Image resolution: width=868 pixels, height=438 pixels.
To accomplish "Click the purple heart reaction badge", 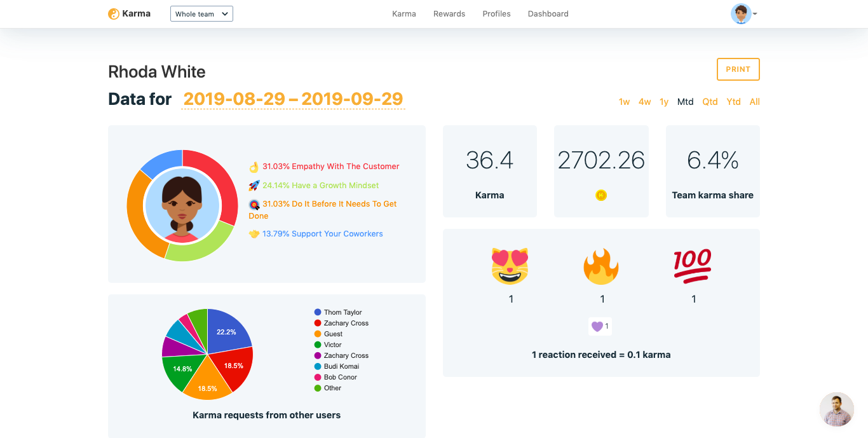I will 600,326.
